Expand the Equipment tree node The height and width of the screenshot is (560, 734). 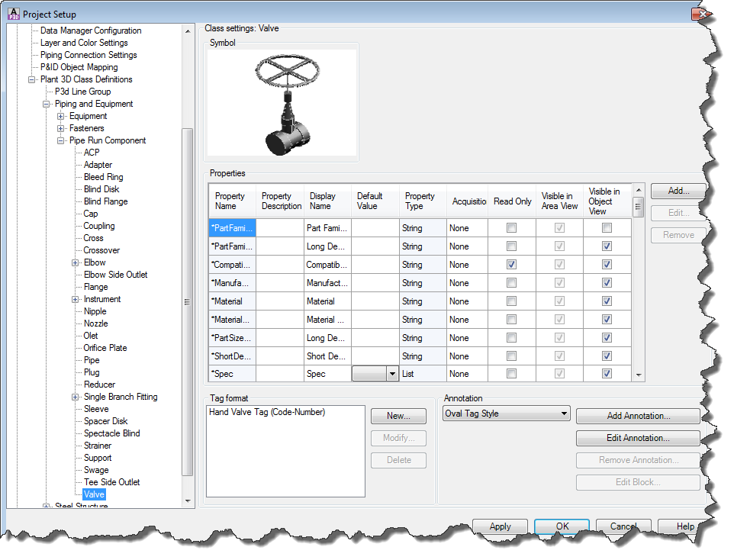(61, 116)
